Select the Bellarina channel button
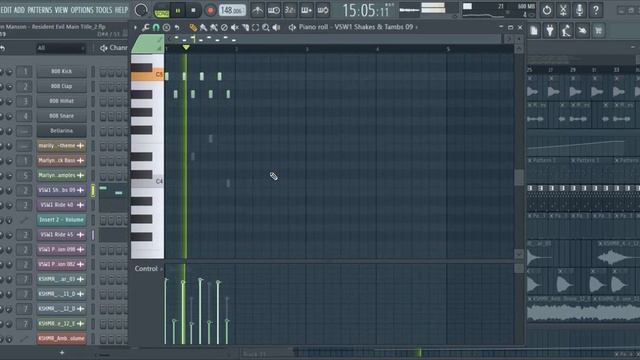The height and width of the screenshot is (360, 640). (62, 131)
